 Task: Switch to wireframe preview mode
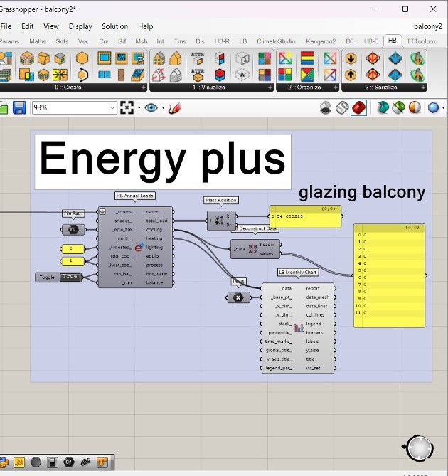click(342, 107)
